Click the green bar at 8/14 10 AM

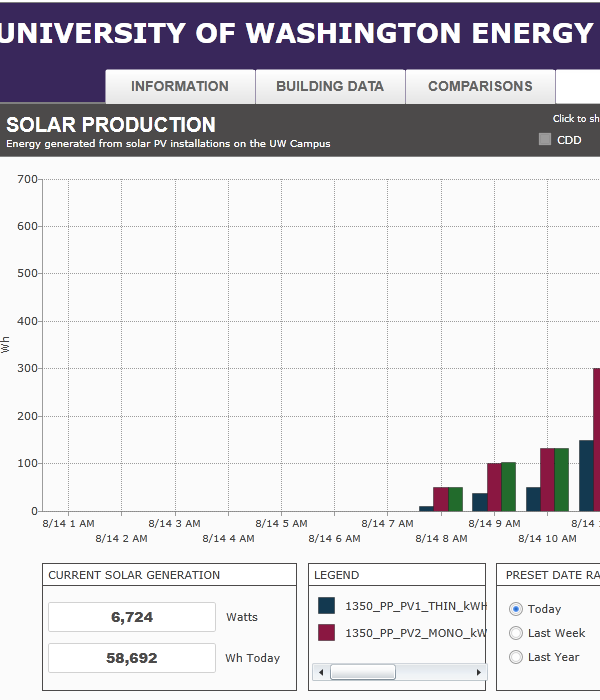pos(561,480)
